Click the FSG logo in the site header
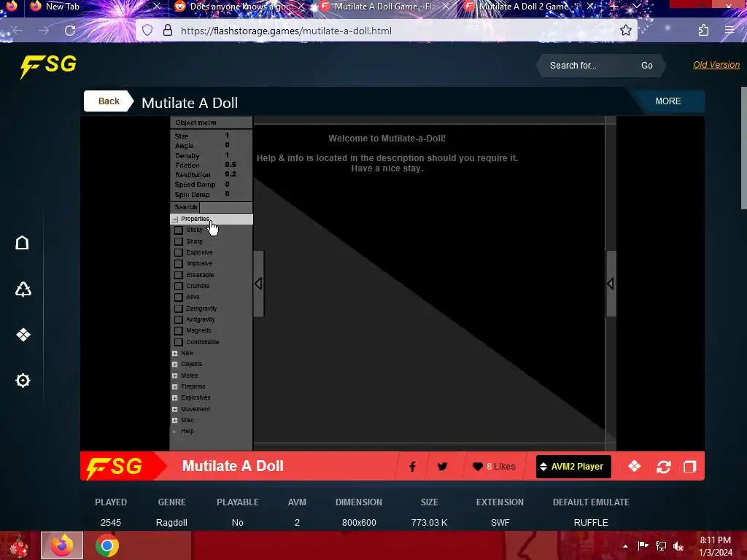The image size is (747, 560). [x=48, y=66]
